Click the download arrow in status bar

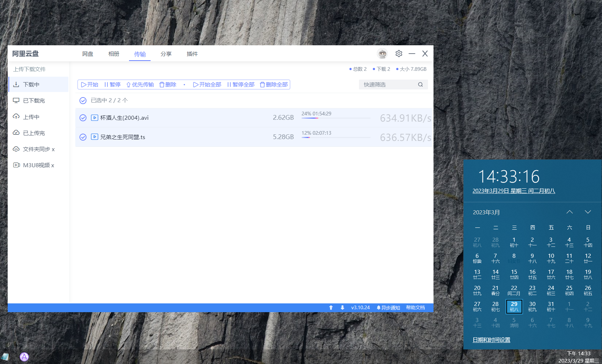342,308
